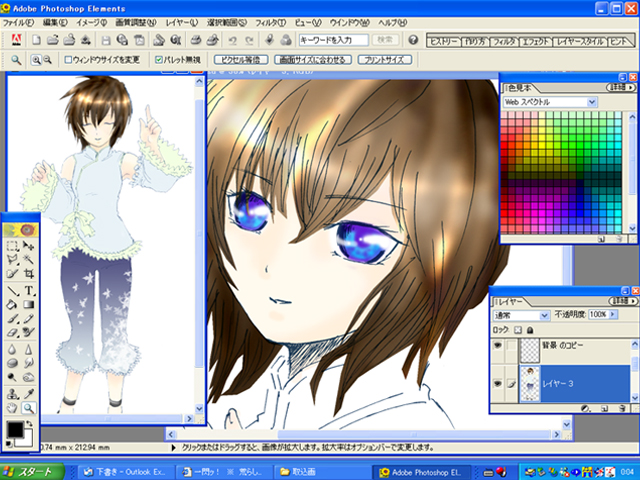Select the Paint Bucket tool
This screenshot has width=640, height=480.
pyautogui.click(x=12, y=304)
